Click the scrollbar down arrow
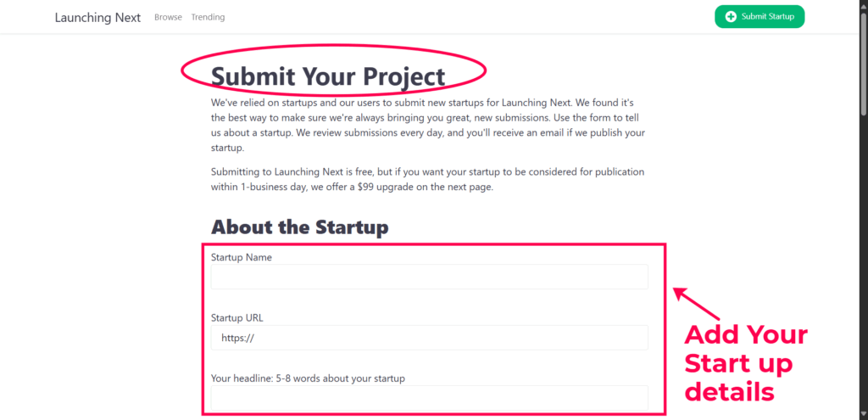The width and height of the screenshot is (868, 420). (863, 416)
